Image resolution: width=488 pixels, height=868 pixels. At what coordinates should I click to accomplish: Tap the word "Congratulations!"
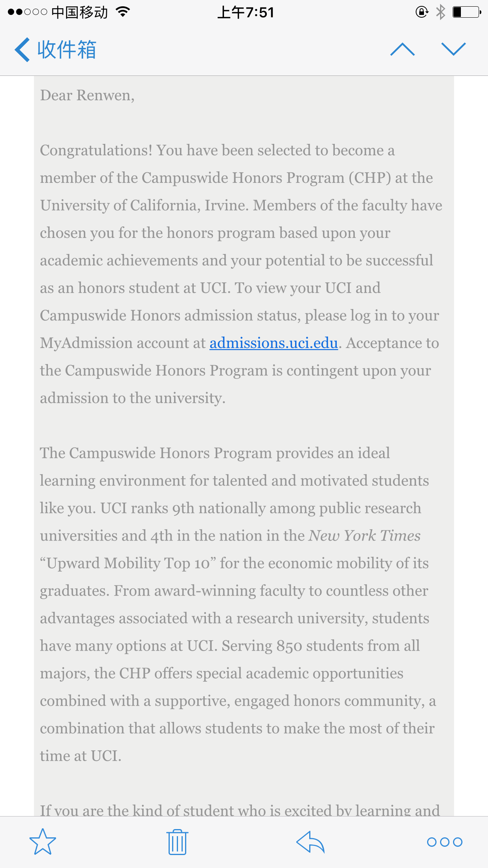click(96, 151)
